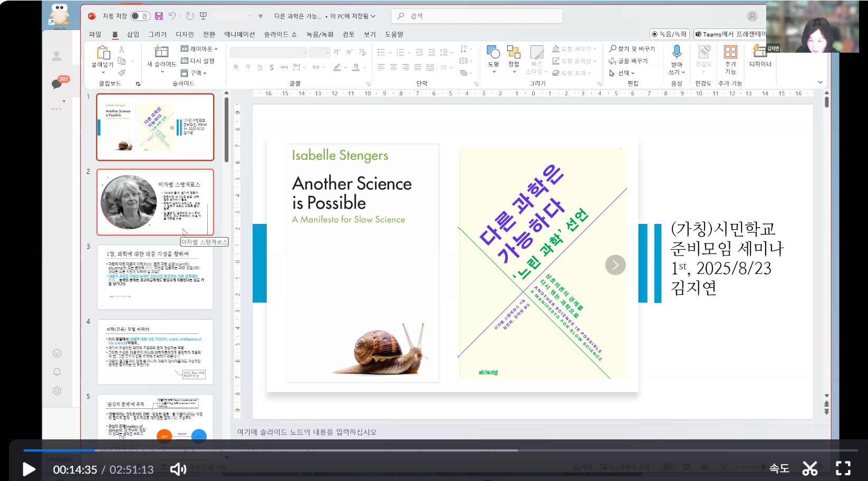Mute the video with the speaker icon
The height and width of the screenshot is (481, 868).
(x=178, y=469)
